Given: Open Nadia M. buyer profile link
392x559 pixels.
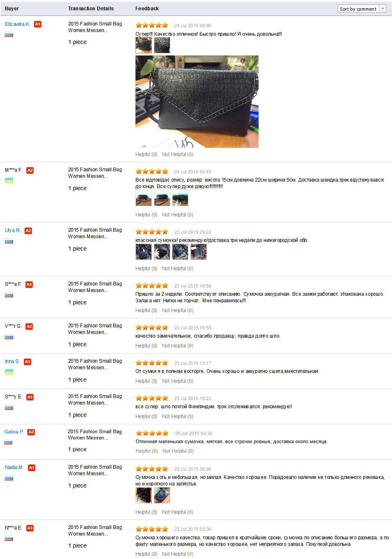Looking at the screenshot, I should pos(14,467).
